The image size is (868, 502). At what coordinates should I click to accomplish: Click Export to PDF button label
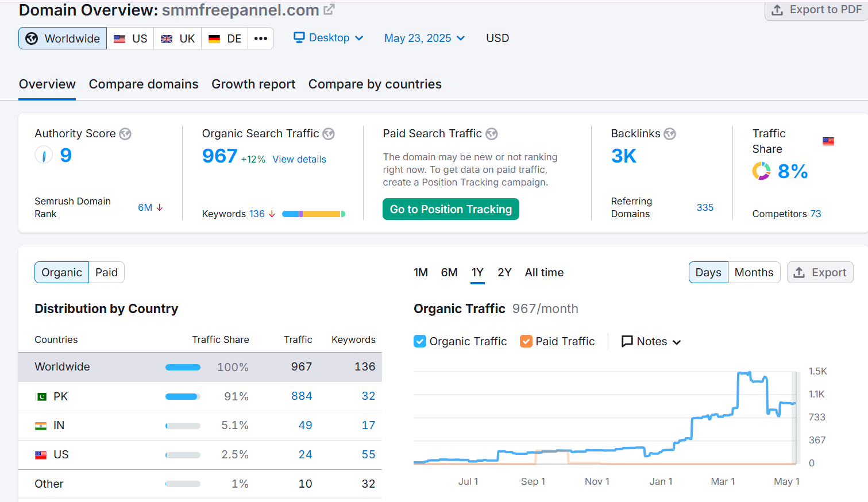point(825,10)
